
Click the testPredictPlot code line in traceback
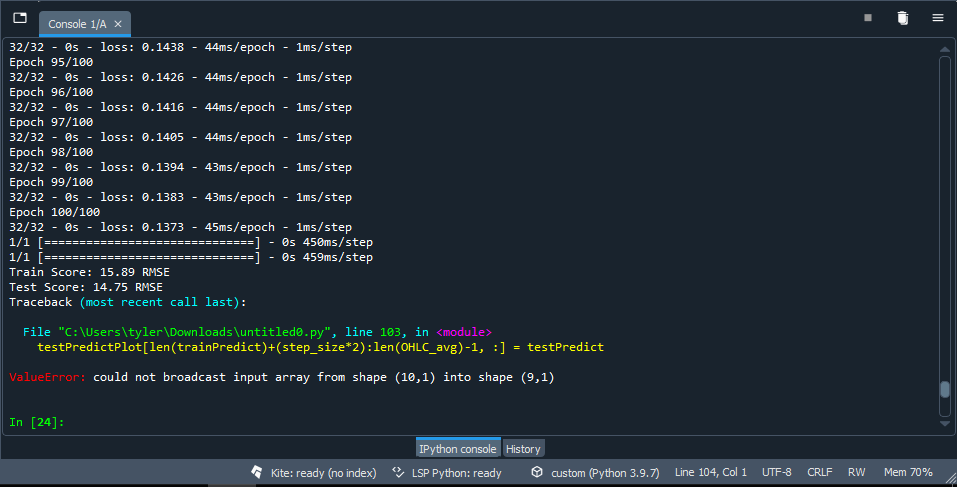[x=320, y=347]
